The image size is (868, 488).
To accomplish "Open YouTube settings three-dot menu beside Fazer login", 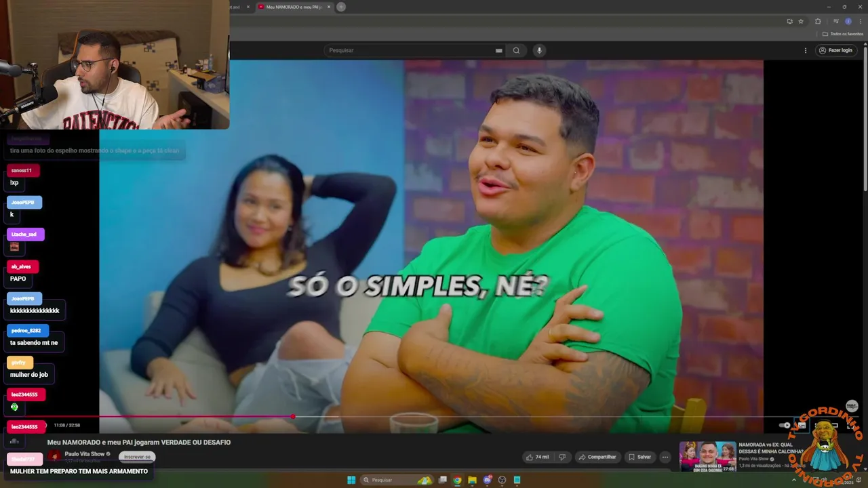I will (x=806, y=50).
